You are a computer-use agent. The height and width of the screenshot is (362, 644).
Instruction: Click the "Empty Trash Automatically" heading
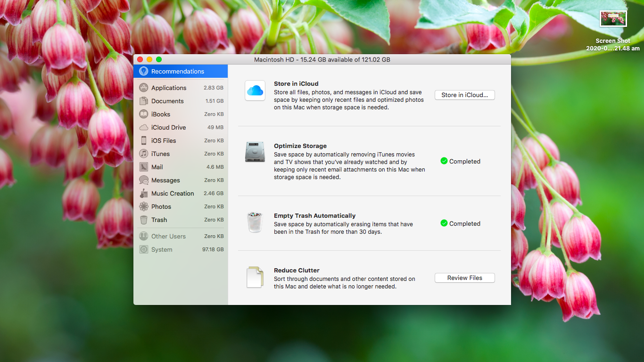315,216
